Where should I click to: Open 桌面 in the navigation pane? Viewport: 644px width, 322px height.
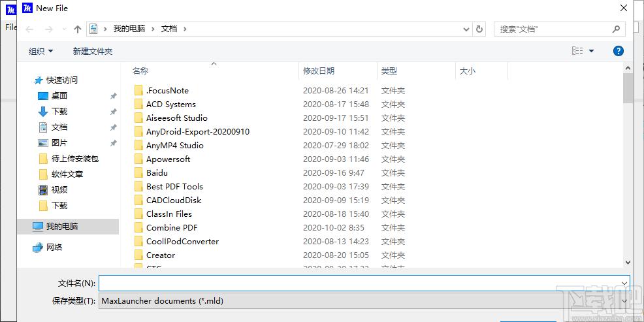point(59,96)
